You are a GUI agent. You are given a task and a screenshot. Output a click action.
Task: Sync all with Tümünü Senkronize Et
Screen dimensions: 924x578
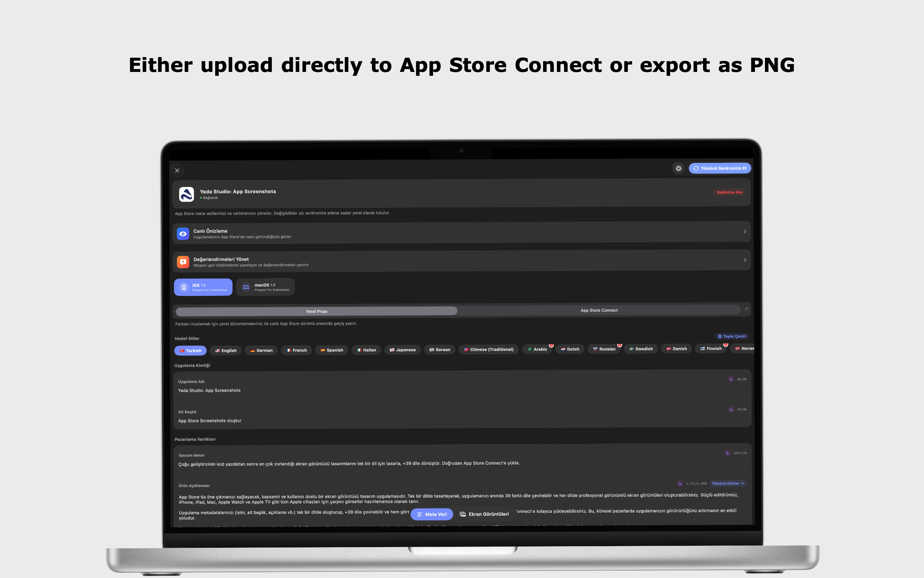(720, 168)
